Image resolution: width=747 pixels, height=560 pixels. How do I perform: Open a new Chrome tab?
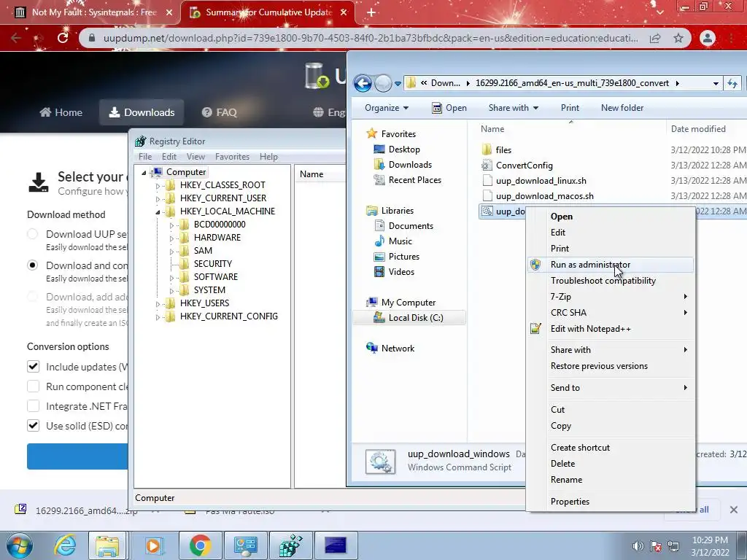[371, 12]
